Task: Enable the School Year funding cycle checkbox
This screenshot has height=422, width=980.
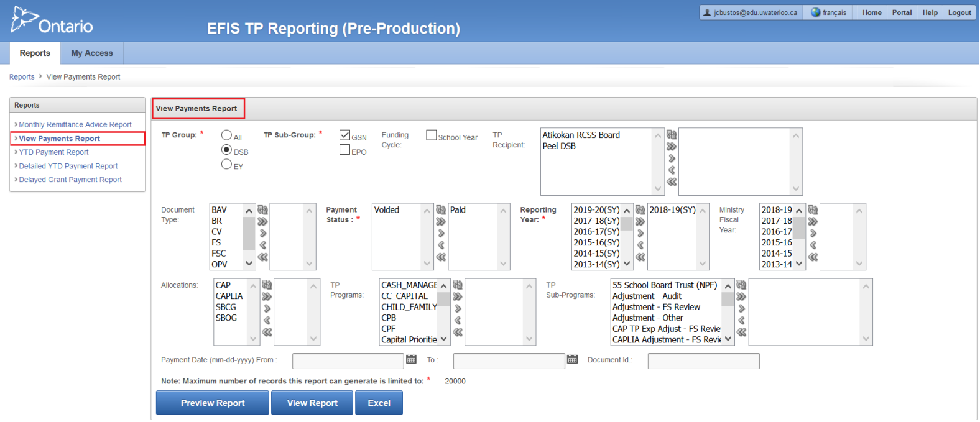Action: 431,135
